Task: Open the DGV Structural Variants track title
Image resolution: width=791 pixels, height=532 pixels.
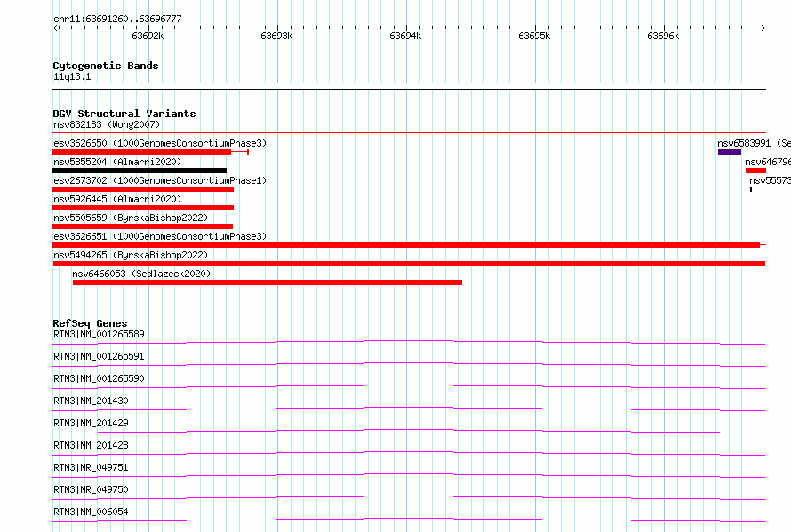Action: click(x=124, y=114)
